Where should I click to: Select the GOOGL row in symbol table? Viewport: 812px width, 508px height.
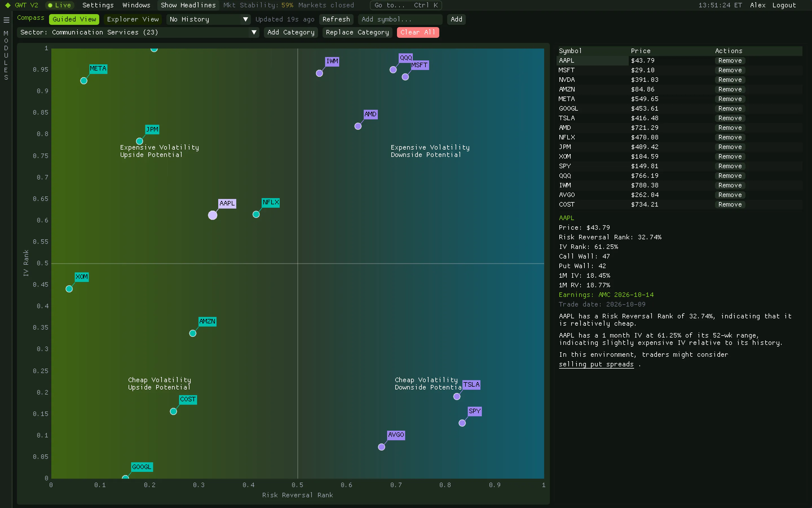[x=680, y=109]
